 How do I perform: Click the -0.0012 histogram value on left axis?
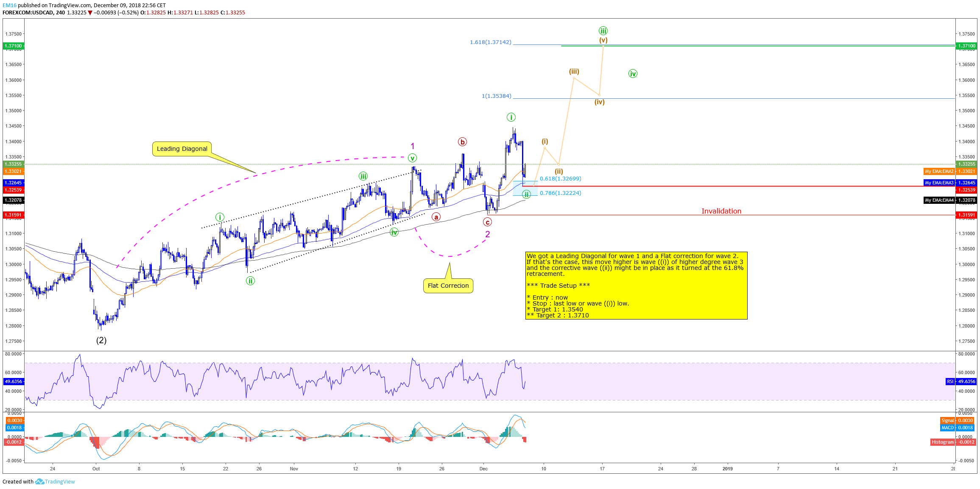coord(14,442)
